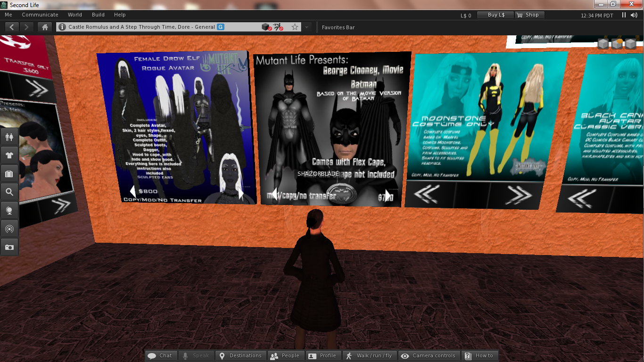Open Places with the globe sidebar icon

pyautogui.click(x=9, y=210)
